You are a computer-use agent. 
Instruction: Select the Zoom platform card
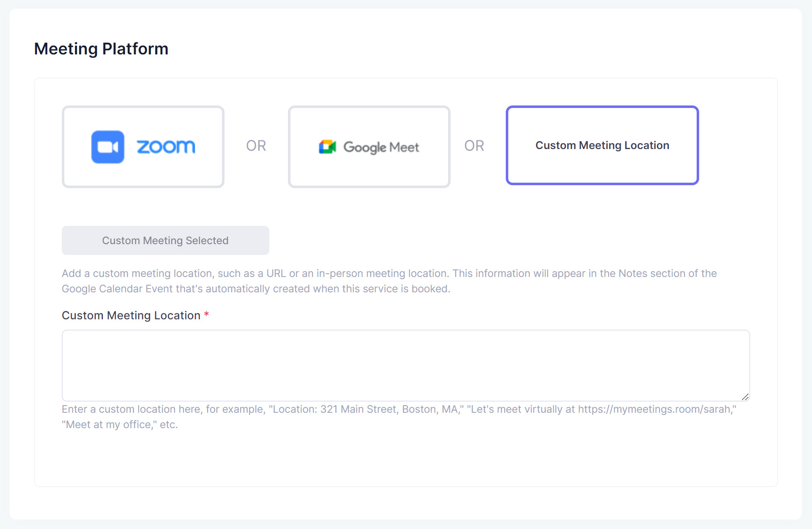(x=143, y=174)
